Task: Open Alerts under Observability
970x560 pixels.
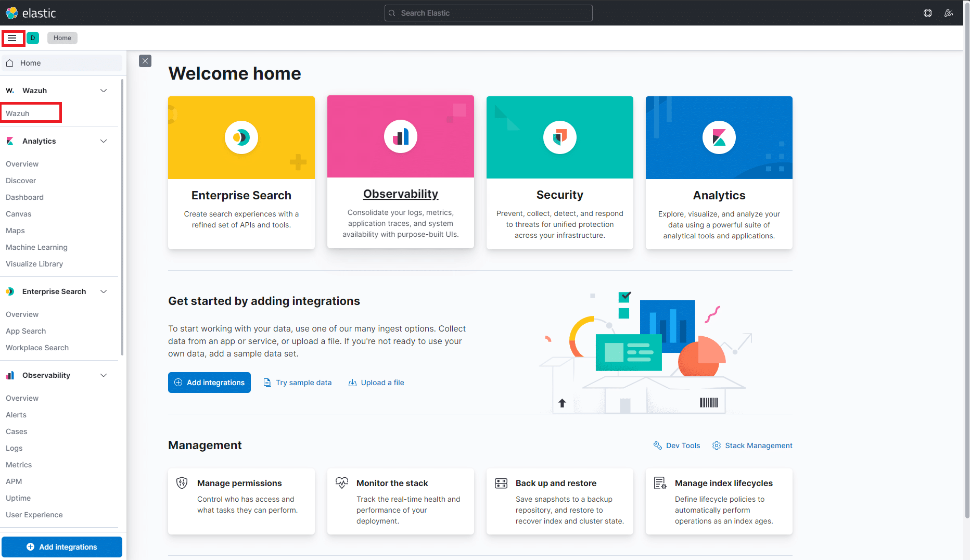Action: click(16, 415)
